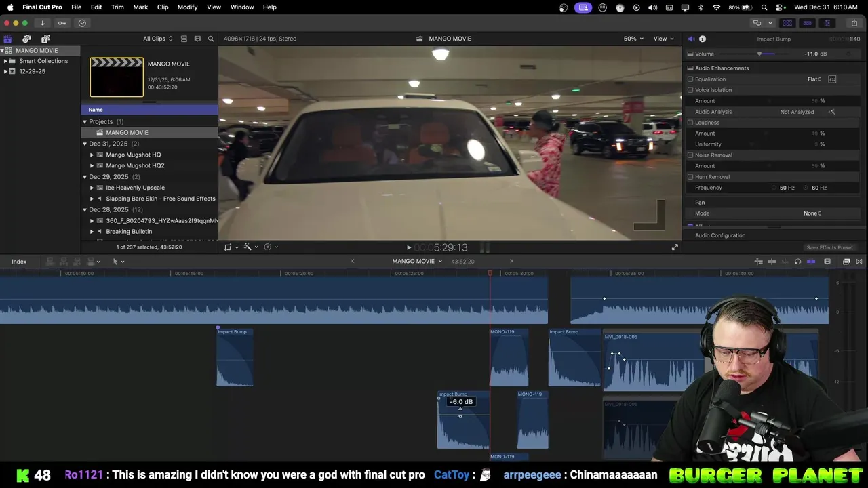Open the Import Media arrow button
The height and width of the screenshot is (488, 868).
coord(42,23)
